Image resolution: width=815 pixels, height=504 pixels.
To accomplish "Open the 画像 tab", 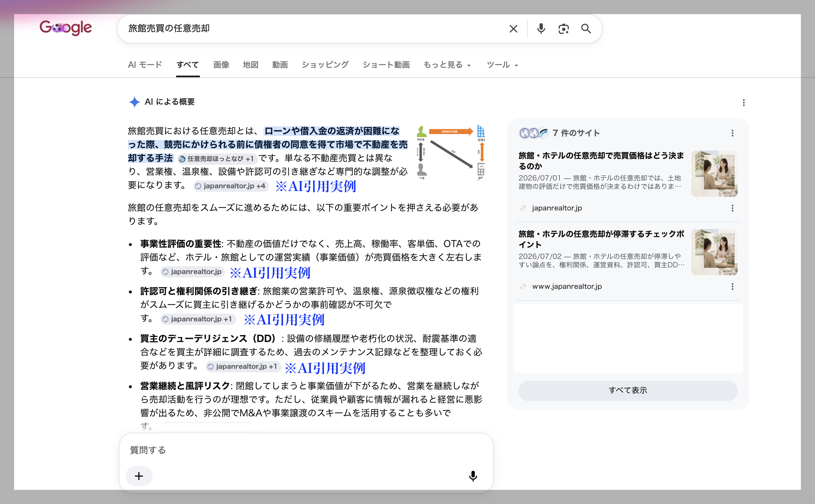I will [221, 65].
